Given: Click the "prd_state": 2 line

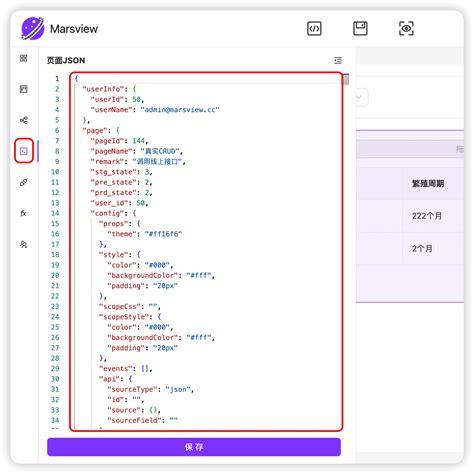Looking at the screenshot, I should click(121, 193).
